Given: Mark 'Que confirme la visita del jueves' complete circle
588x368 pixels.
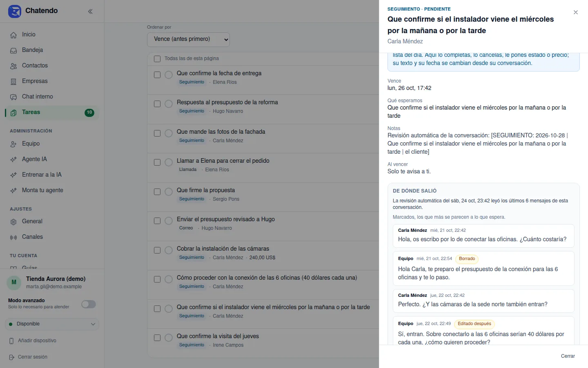Looking at the screenshot, I should coord(169,338).
